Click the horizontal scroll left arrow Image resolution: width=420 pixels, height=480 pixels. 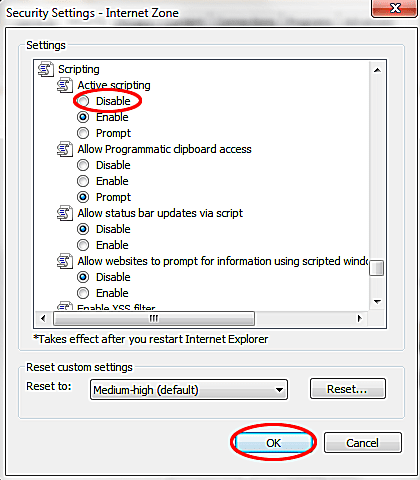43,318
